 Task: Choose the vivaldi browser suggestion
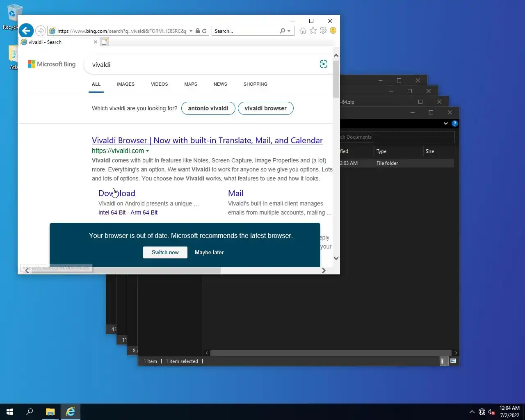(x=265, y=108)
